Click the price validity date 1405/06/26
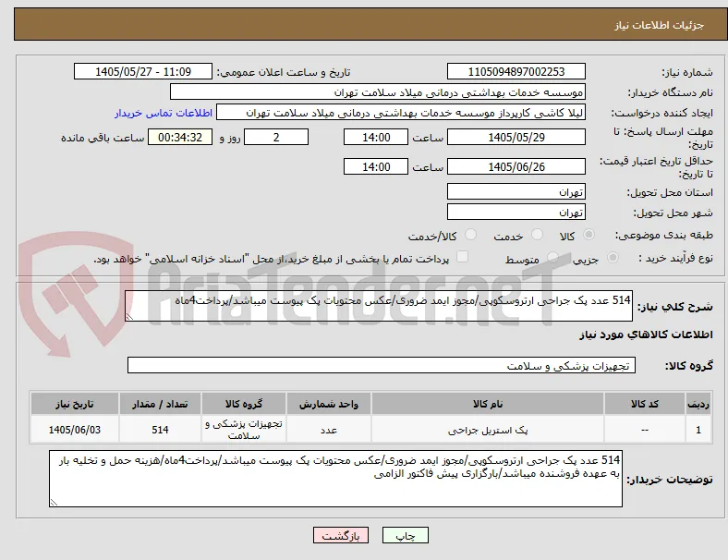This screenshot has width=728, height=560. tap(516, 166)
